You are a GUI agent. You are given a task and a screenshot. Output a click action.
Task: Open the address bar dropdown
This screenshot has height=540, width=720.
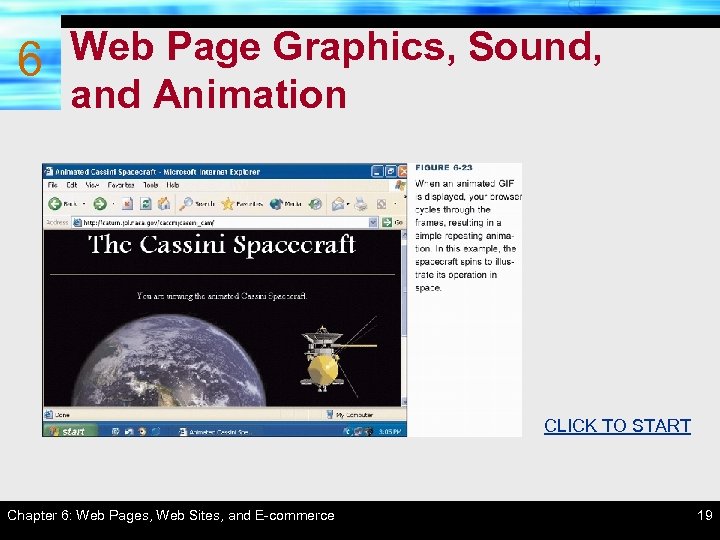point(373,222)
